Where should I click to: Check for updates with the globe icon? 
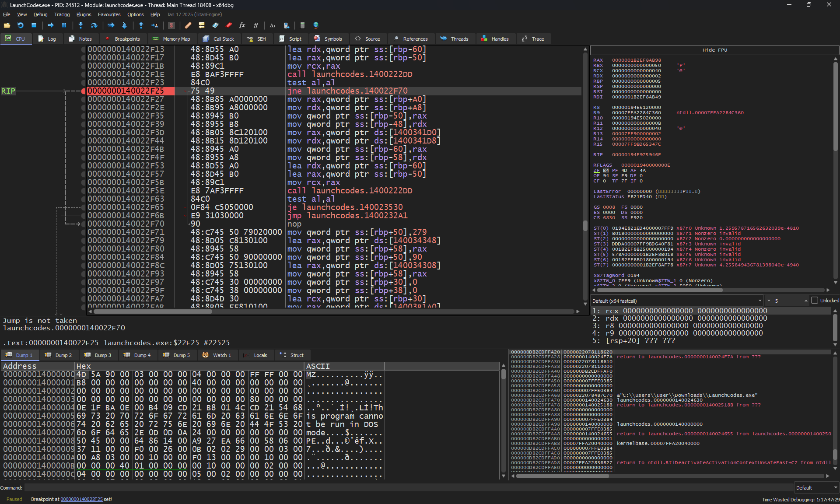316,25
